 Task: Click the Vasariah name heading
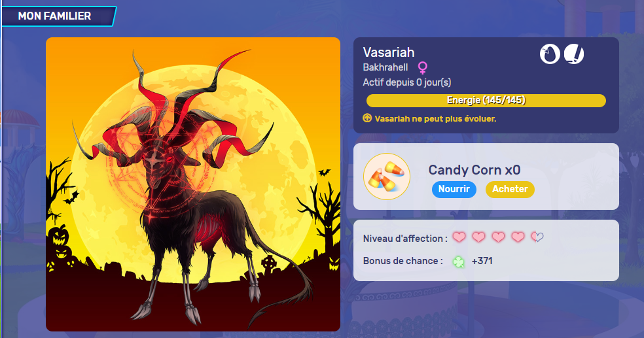(389, 52)
